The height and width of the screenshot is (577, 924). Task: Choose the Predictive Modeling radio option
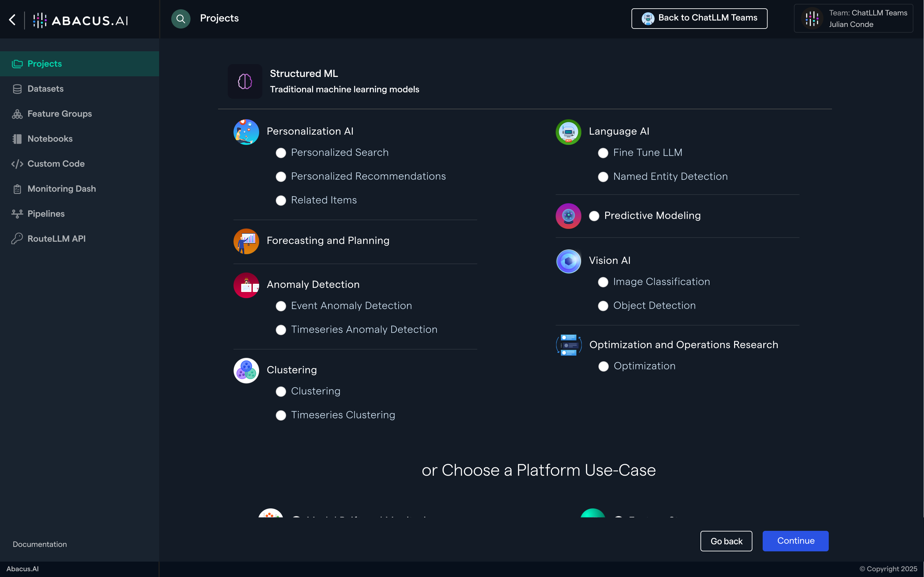coord(594,216)
